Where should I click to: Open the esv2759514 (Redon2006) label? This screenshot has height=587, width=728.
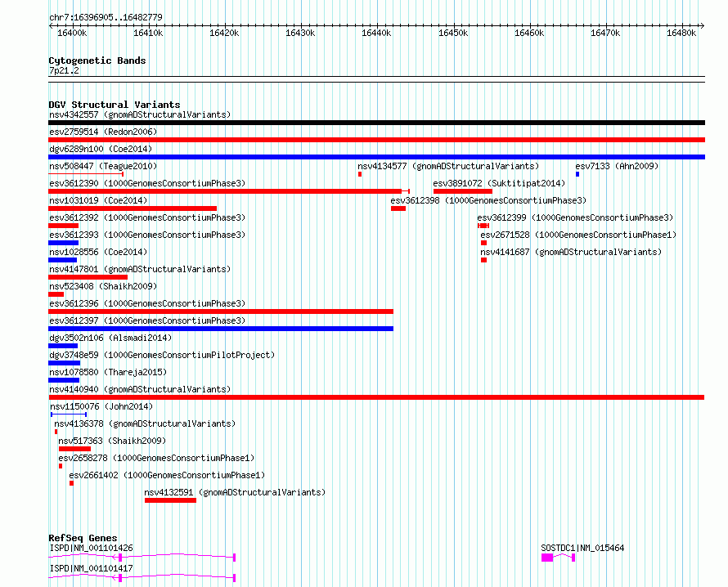(103, 132)
